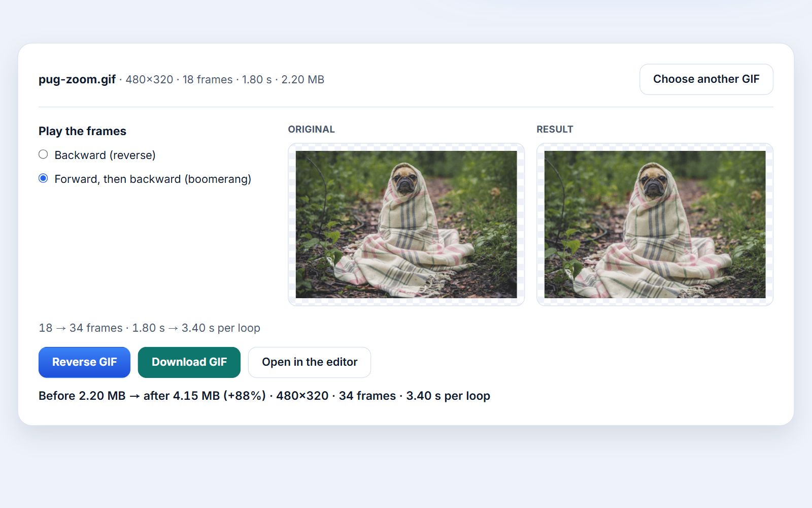Download the reversed GIF

coord(189,362)
